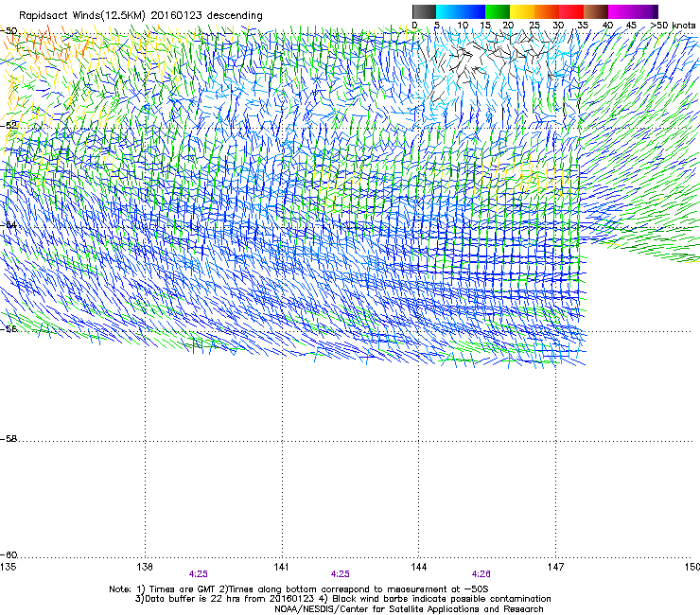Click the -58 latitude axis label

coord(9,439)
